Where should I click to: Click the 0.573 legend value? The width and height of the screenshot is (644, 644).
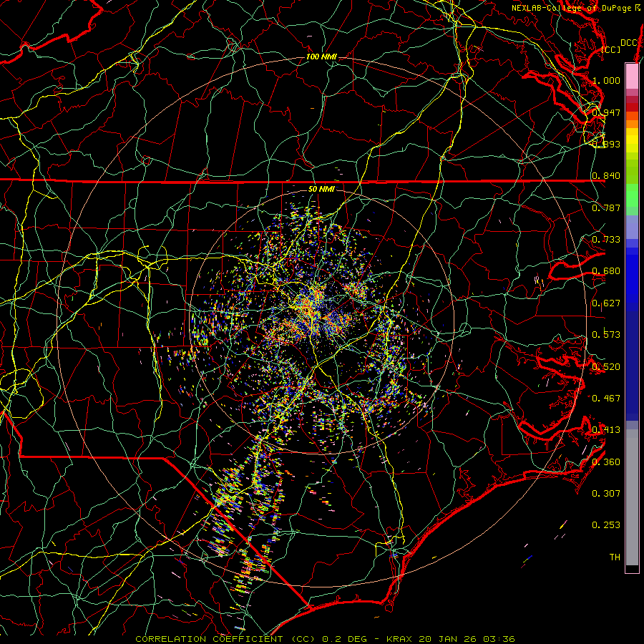pos(606,335)
